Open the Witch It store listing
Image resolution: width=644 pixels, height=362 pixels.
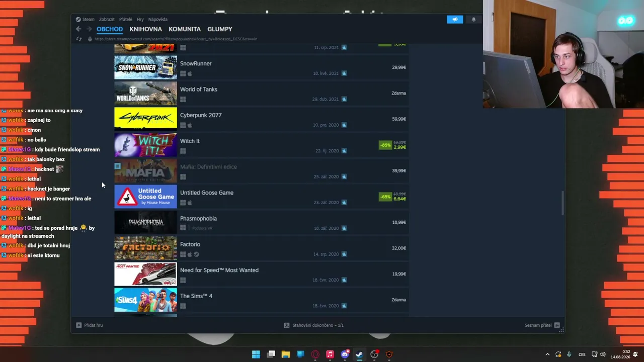click(x=261, y=145)
